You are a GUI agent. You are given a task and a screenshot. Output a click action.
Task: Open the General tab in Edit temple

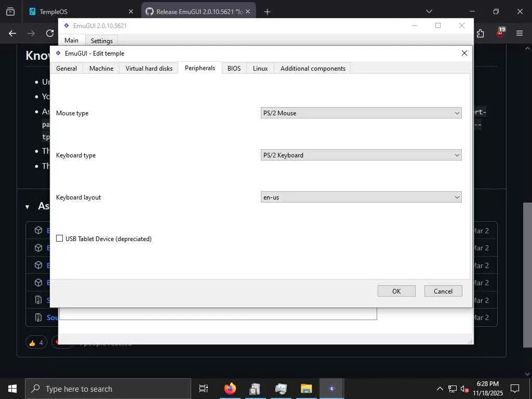pyautogui.click(x=66, y=69)
